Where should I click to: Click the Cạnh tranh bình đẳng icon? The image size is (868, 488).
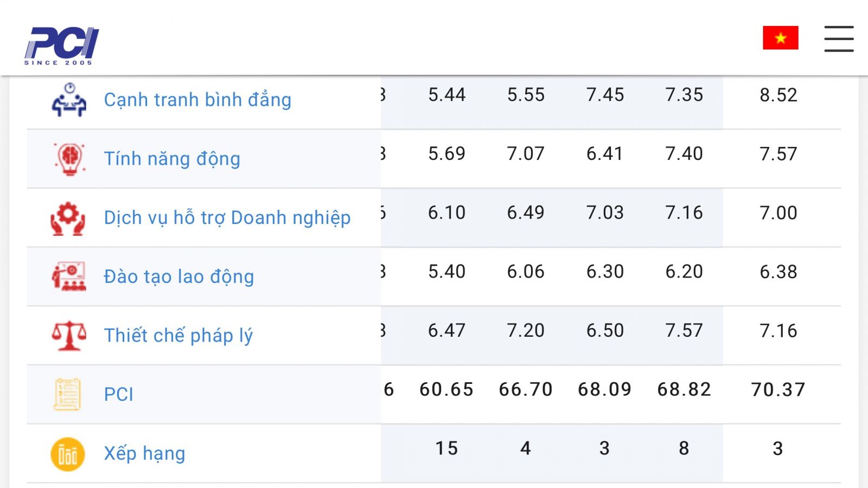[x=68, y=100]
